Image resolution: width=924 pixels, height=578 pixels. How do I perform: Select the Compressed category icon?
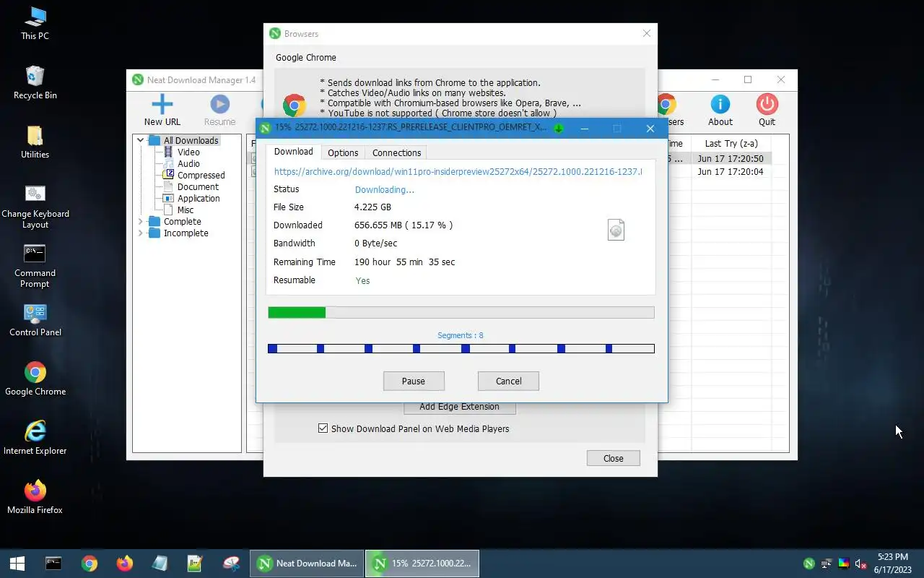coord(168,175)
